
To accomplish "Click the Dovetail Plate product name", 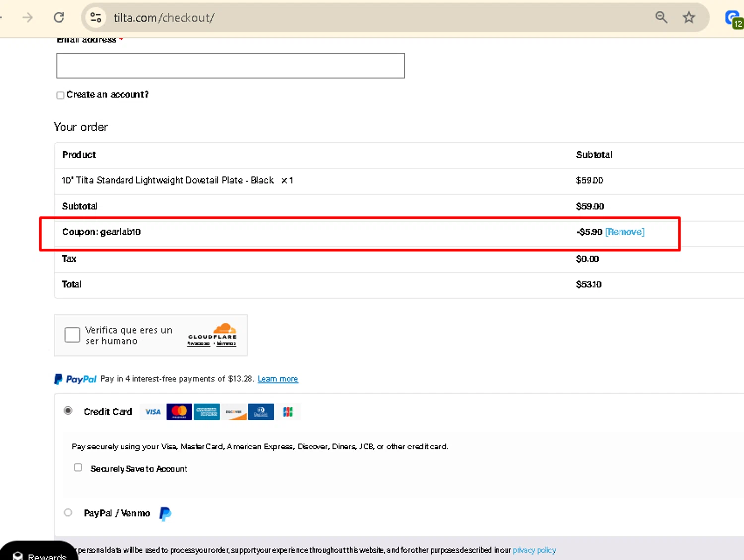I will (168, 180).
